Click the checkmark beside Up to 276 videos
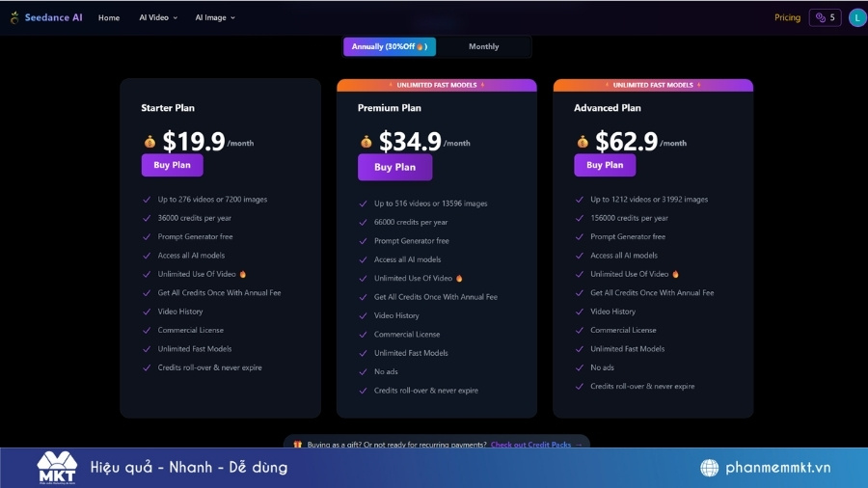 147,200
